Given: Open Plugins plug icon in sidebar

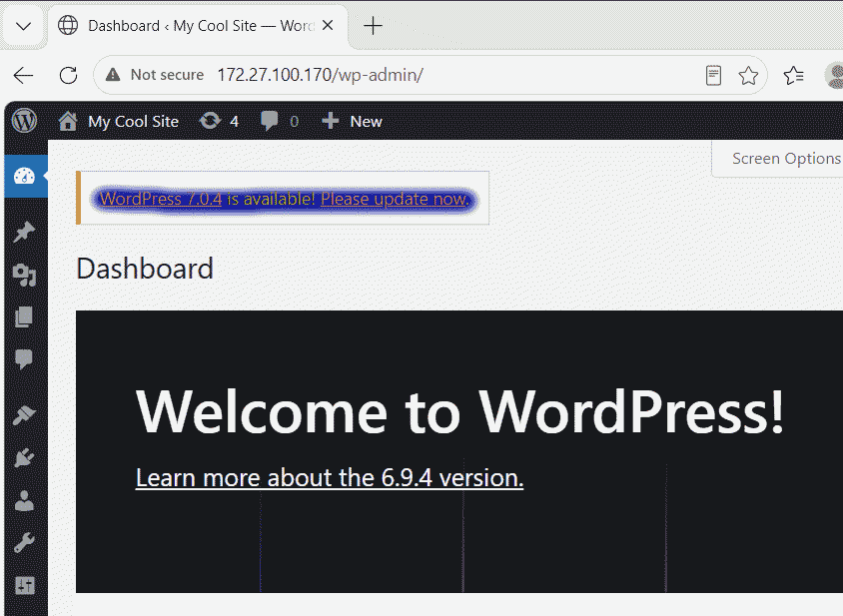Looking at the screenshot, I should point(24,458).
